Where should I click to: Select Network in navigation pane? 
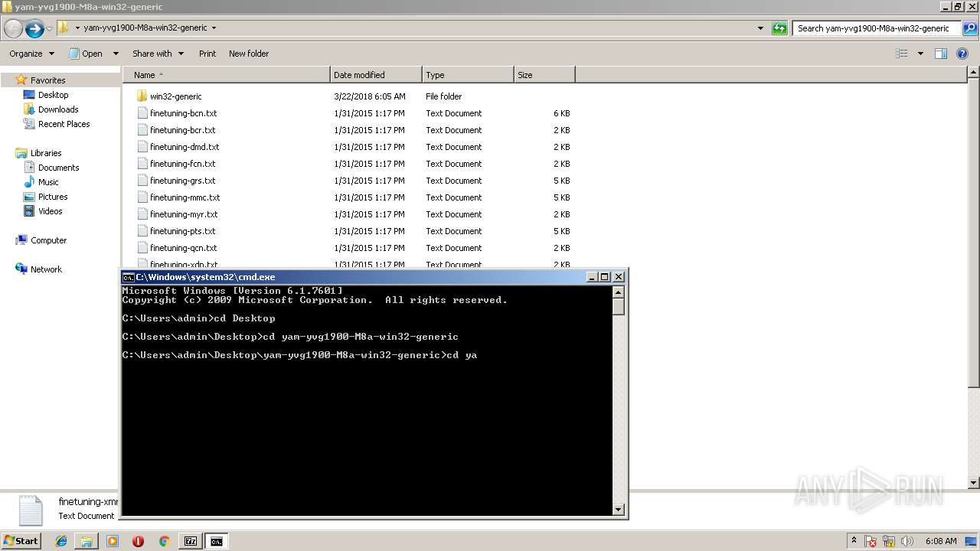[46, 269]
